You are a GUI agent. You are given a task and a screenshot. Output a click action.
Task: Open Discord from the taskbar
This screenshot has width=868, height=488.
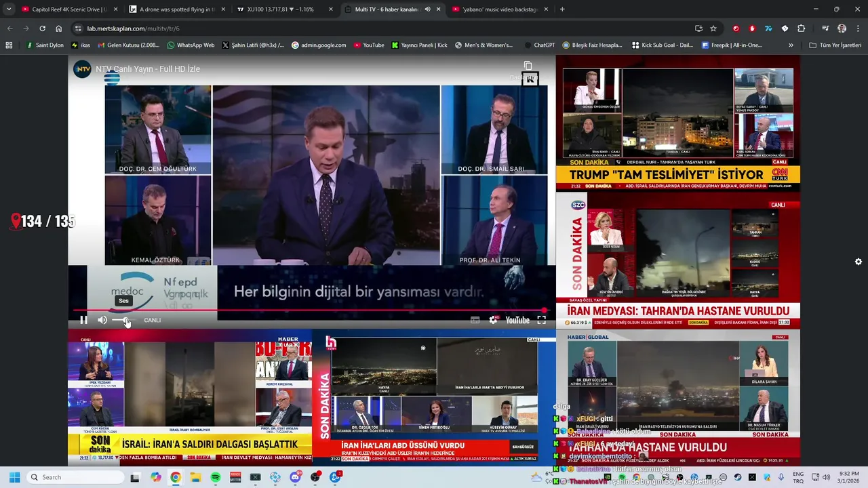click(x=296, y=477)
